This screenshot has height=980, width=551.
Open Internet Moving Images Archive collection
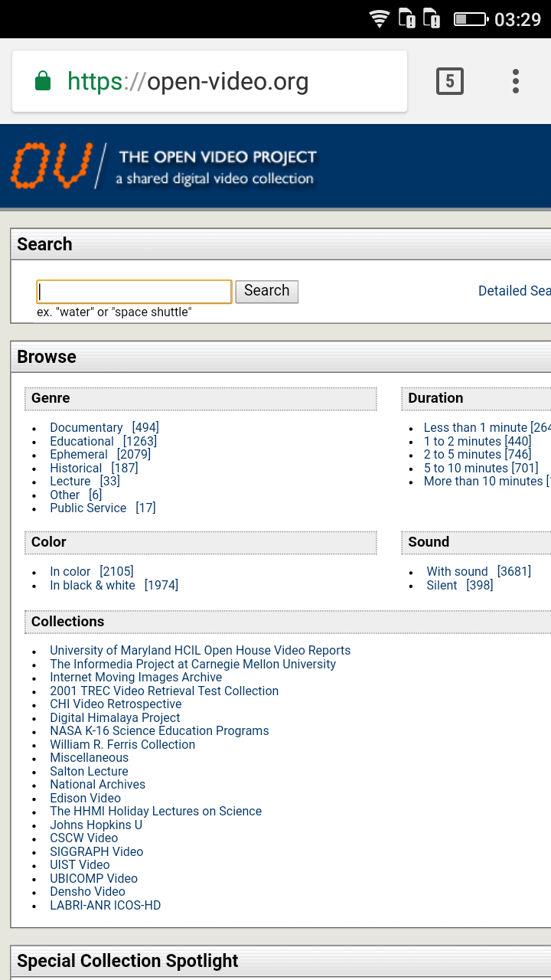point(136,677)
